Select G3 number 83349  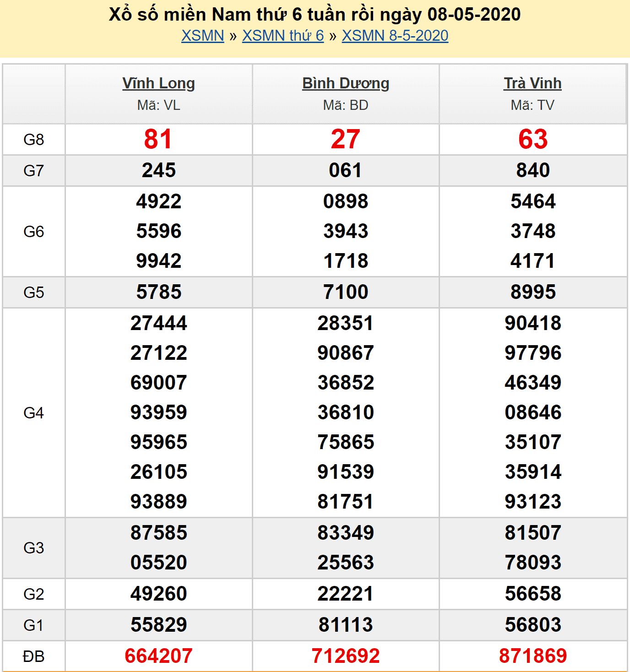click(x=346, y=533)
